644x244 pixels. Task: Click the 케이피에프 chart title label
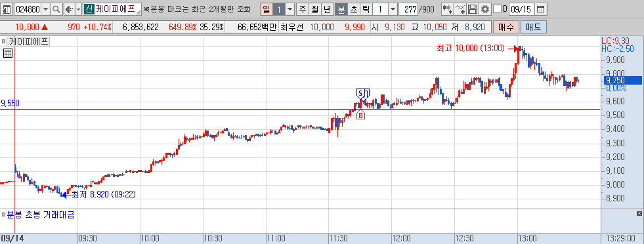[29, 41]
